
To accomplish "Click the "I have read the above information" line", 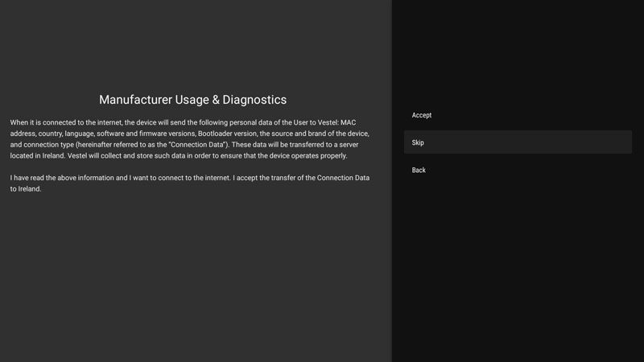I will [190, 178].
